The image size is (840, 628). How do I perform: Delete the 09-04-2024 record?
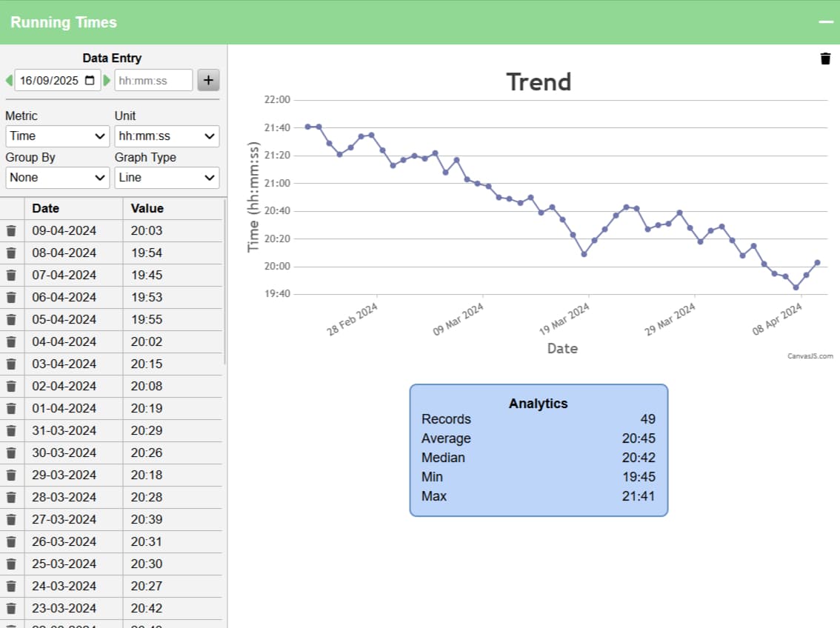[x=11, y=231]
